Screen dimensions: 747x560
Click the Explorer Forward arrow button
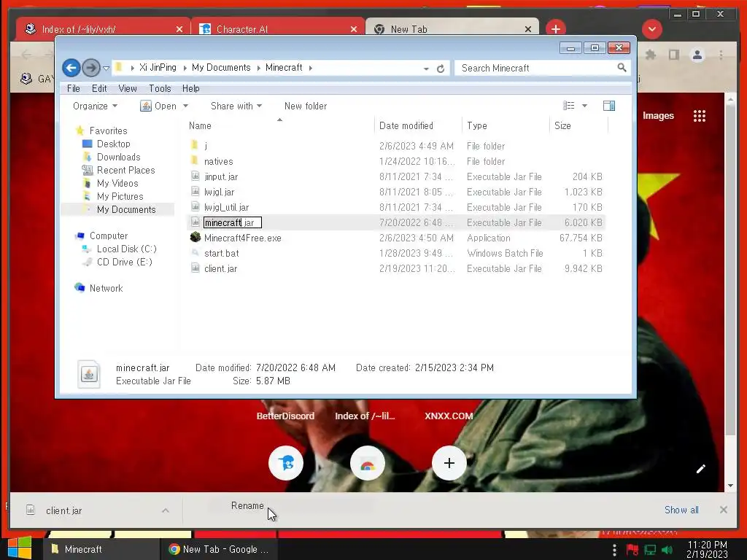[90, 68]
